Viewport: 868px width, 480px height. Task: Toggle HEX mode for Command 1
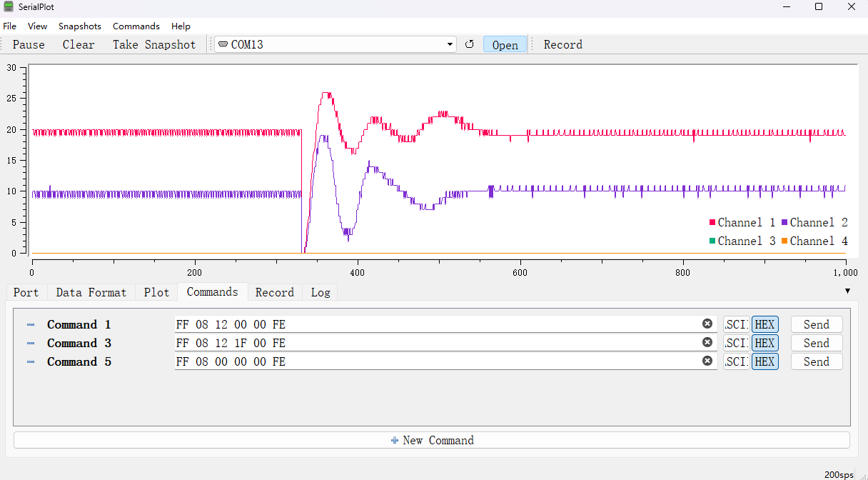(764, 324)
